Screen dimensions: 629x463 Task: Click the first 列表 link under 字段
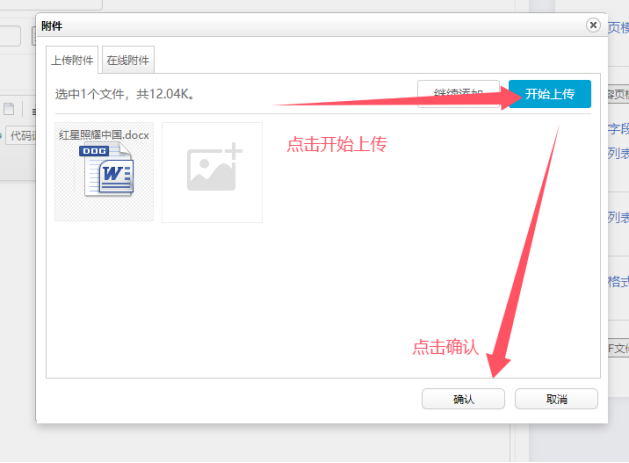(x=618, y=153)
